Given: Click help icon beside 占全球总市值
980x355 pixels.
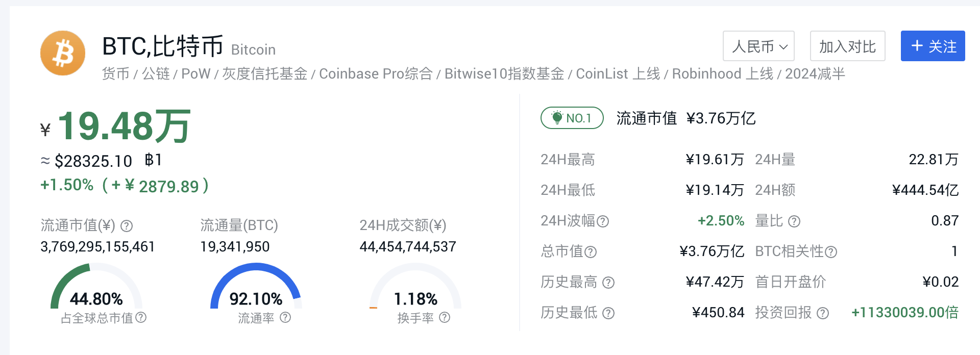Looking at the screenshot, I should 141,317.
